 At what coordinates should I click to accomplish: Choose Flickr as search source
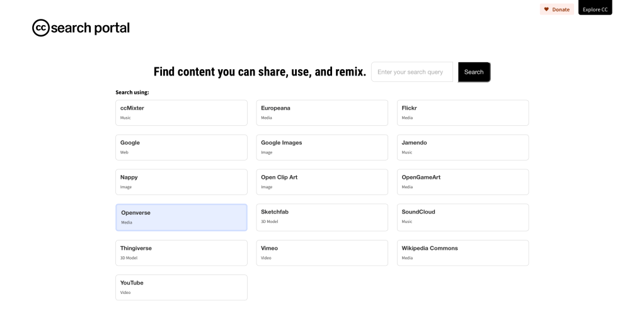(463, 113)
